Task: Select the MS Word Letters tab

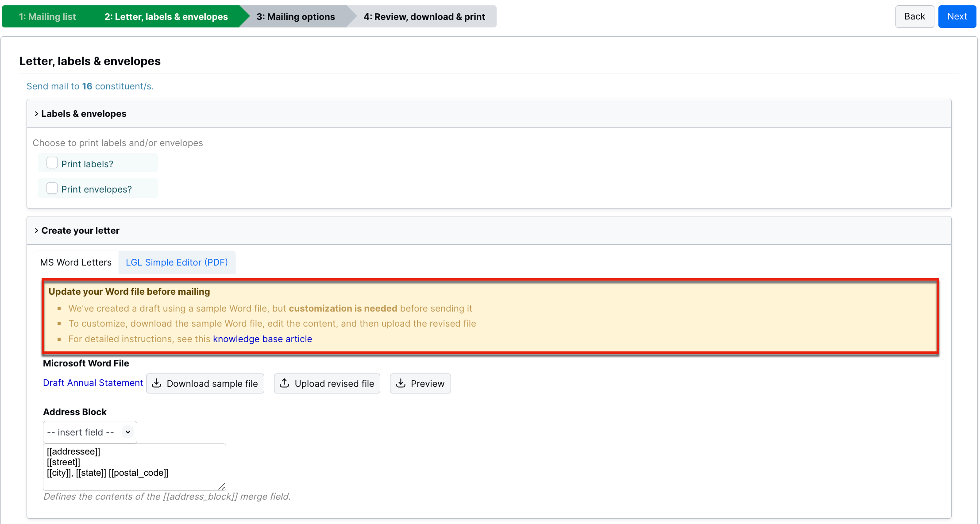Action: [76, 262]
